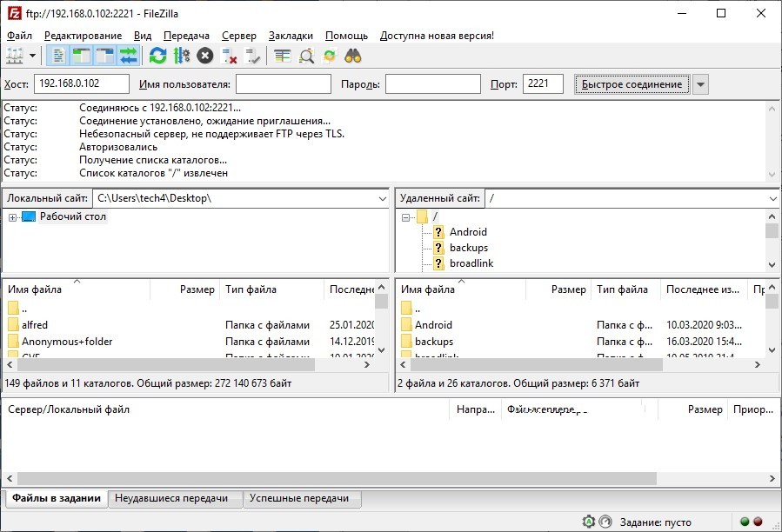Toggle directory comparison
782x532 pixels.
(x=306, y=56)
